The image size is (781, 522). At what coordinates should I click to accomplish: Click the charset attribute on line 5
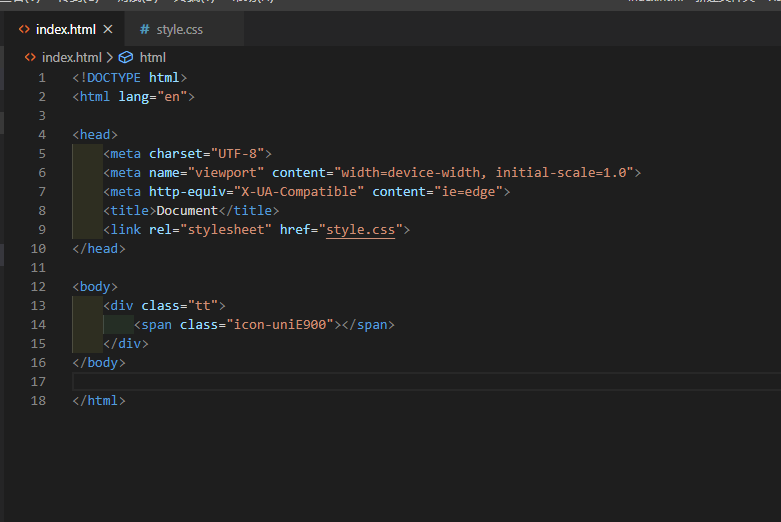click(x=176, y=154)
